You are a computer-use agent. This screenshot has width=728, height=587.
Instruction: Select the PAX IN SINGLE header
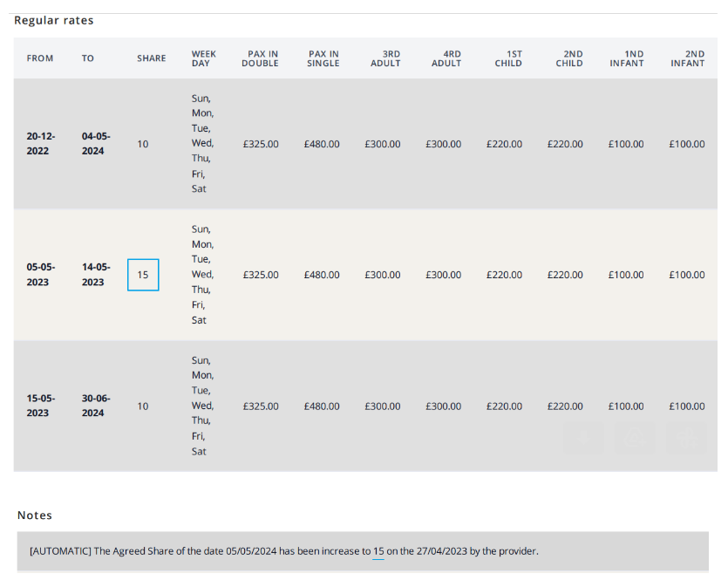point(323,58)
